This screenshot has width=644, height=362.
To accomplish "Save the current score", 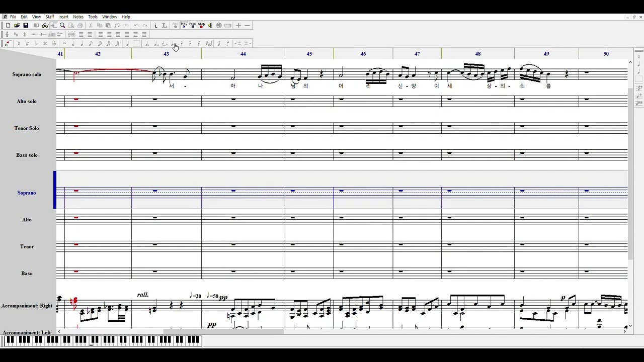I will (26, 25).
